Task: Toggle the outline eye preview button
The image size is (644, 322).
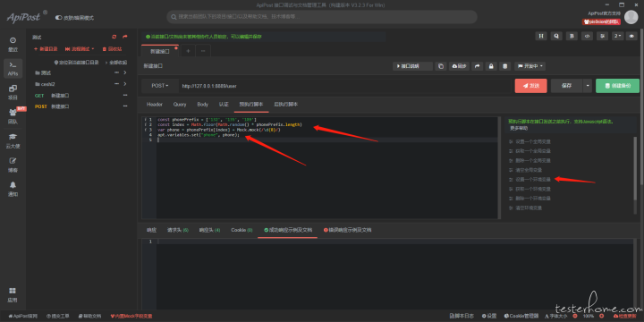Action: tap(588, 36)
